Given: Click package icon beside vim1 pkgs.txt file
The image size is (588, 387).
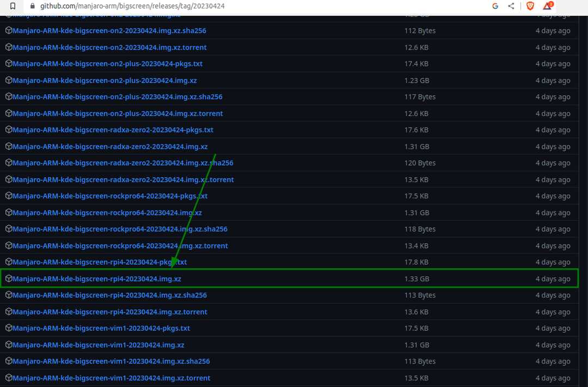Looking at the screenshot, I should point(9,328).
